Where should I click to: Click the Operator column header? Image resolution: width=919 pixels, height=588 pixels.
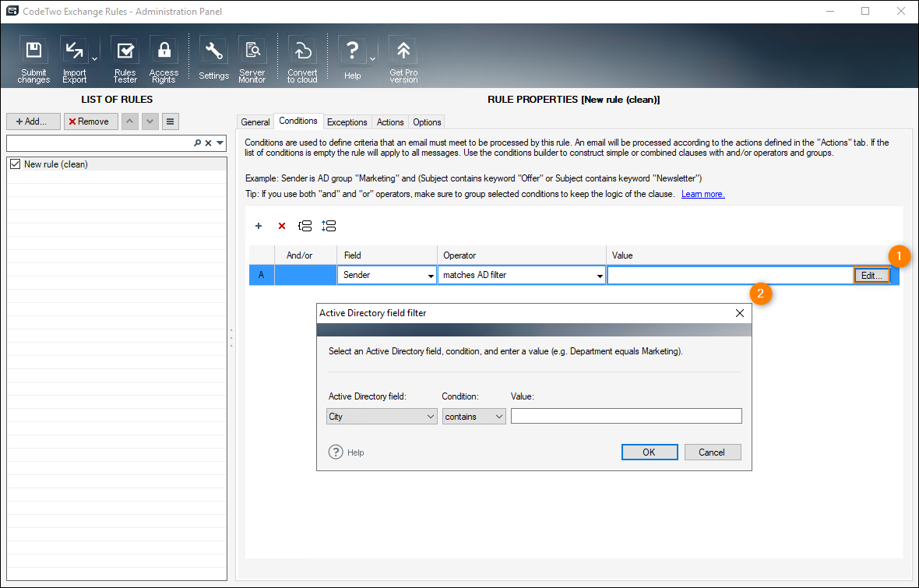click(x=522, y=255)
